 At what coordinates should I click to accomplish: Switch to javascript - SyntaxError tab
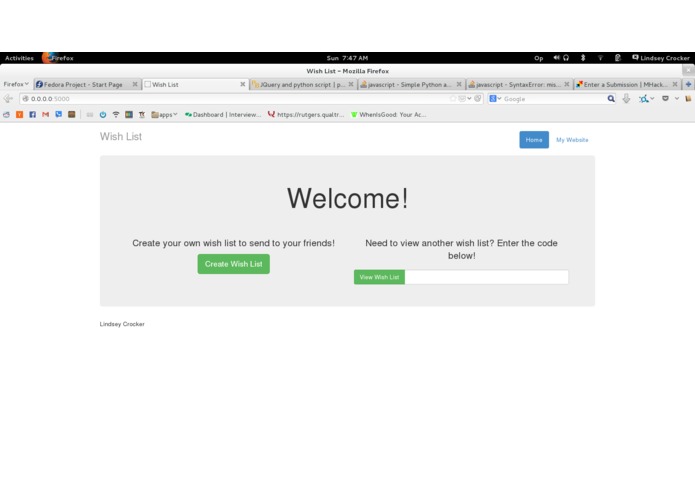pyautogui.click(x=515, y=84)
